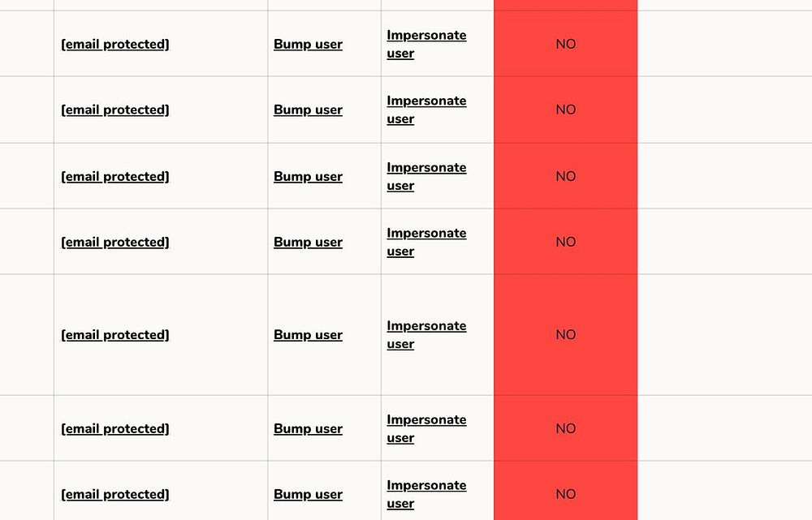Click Impersonate user in bottom row
This screenshot has height=520, width=812.
(x=426, y=494)
